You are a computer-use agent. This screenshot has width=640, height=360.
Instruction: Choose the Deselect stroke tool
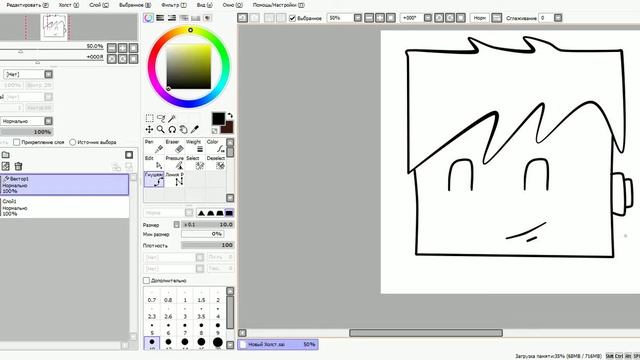click(216, 163)
